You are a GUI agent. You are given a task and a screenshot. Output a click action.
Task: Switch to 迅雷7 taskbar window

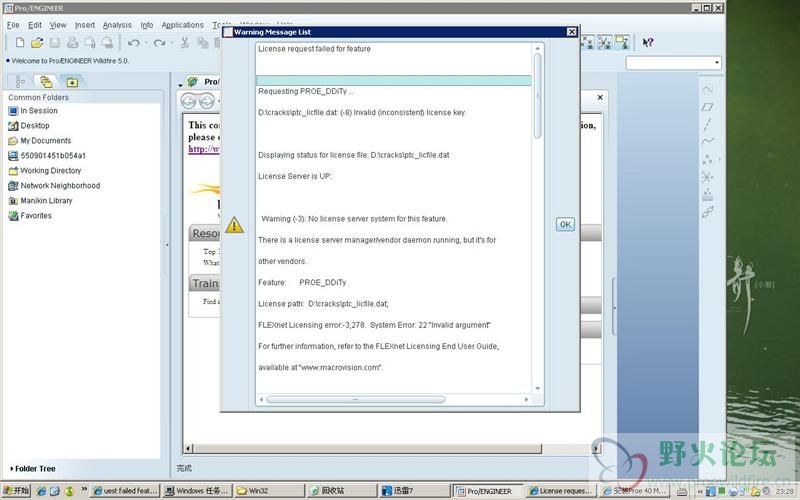tap(414, 491)
